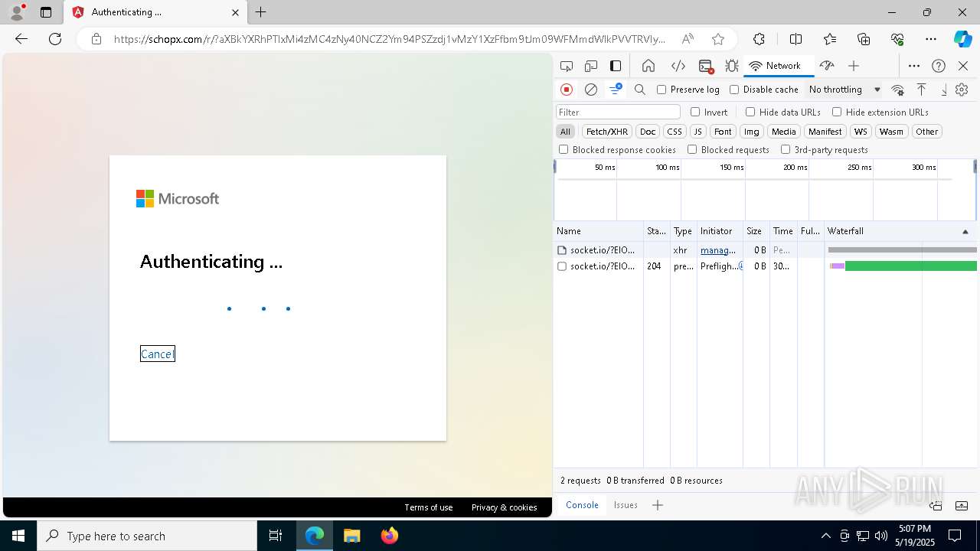Check Hide extension URLs
Viewport: 980px width, 551px height.
837,112
